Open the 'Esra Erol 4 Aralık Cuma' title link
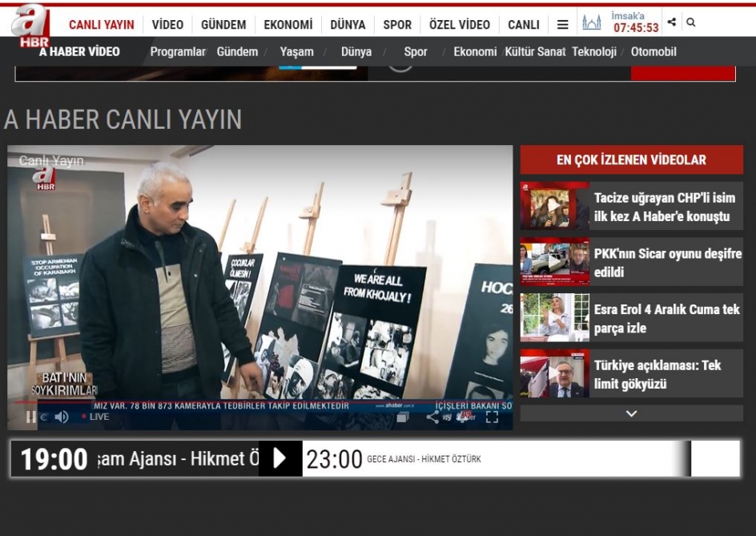Screen dimensions: 756x536 [666, 318]
